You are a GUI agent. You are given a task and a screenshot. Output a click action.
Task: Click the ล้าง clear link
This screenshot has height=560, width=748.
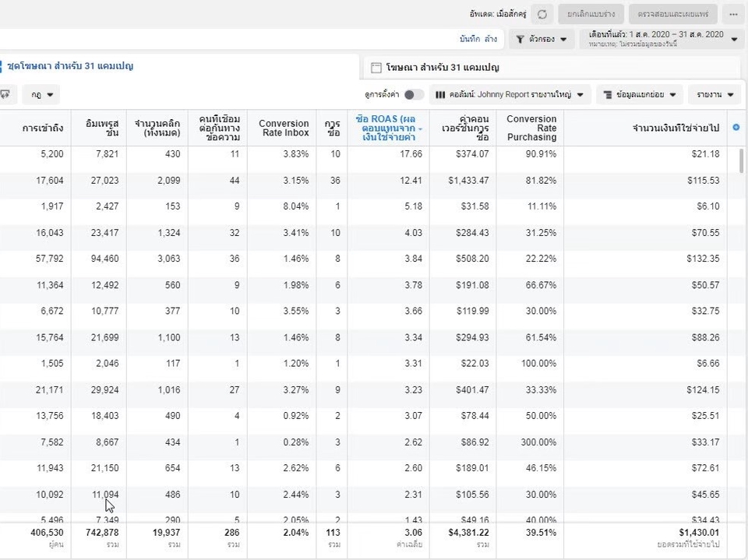pyautogui.click(x=490, y=38)
